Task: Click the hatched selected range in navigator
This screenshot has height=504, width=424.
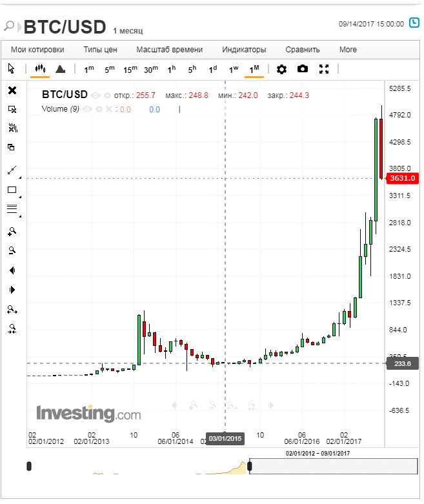Action: pyautogui.click(x=334, y=466)
